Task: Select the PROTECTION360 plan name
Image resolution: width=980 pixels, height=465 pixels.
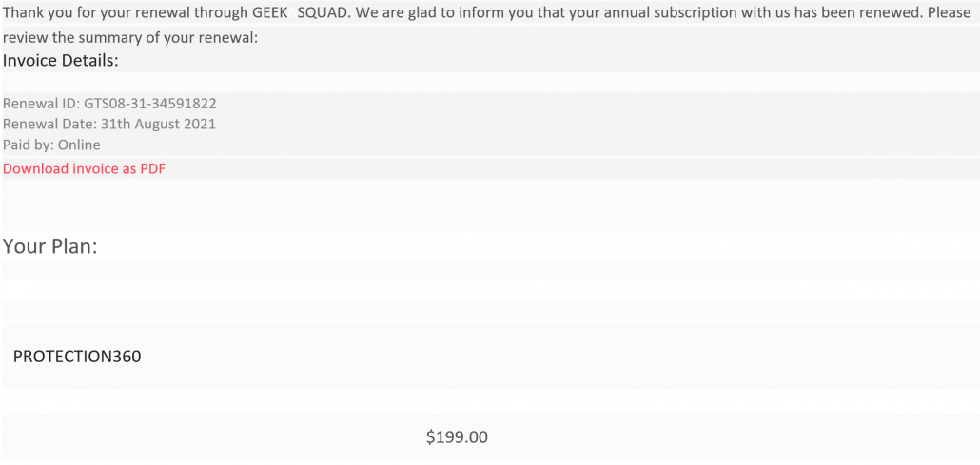Action: (x=77, y=357)
